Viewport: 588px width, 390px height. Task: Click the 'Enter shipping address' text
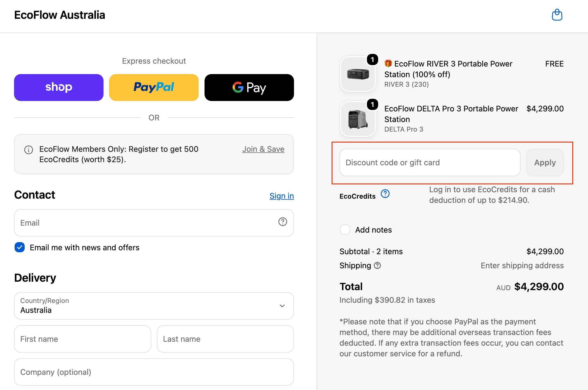point(522,265)
